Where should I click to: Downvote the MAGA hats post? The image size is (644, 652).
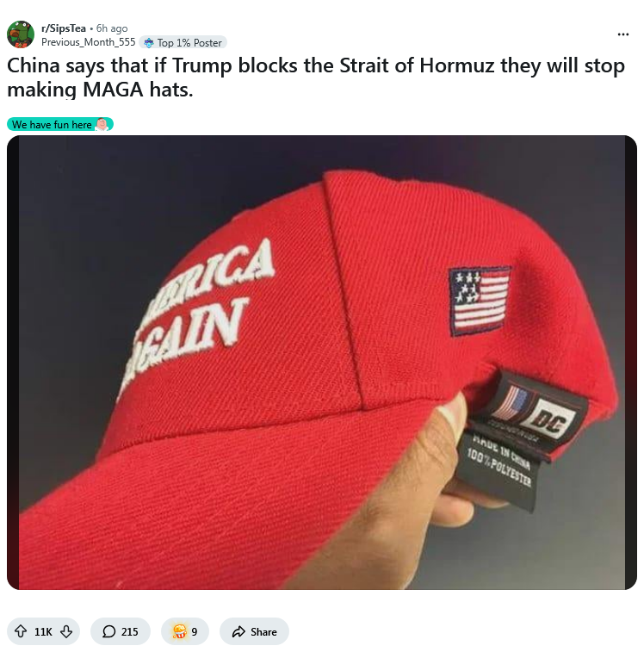(x=66, y=631)
